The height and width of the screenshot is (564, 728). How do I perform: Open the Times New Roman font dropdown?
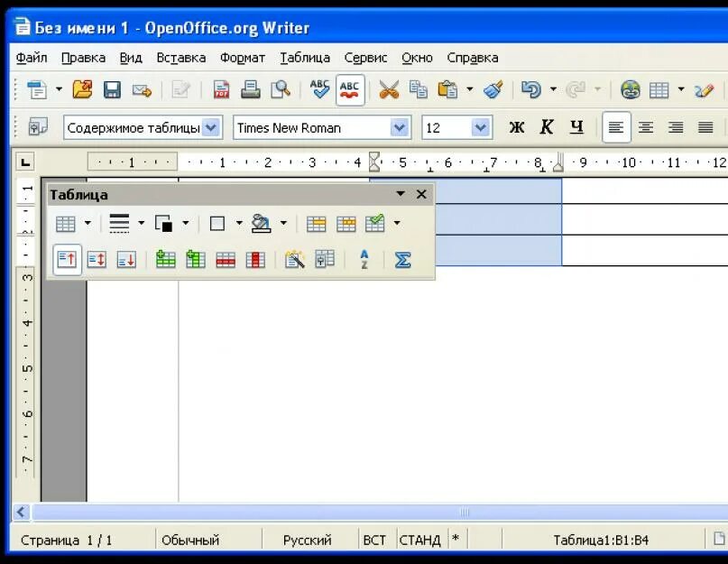click(400, 127)
